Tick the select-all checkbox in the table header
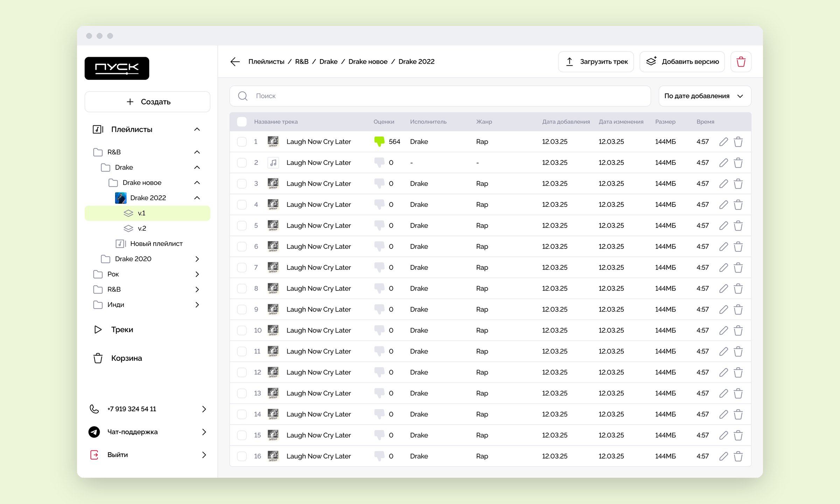840x504 pixels. 242,122
